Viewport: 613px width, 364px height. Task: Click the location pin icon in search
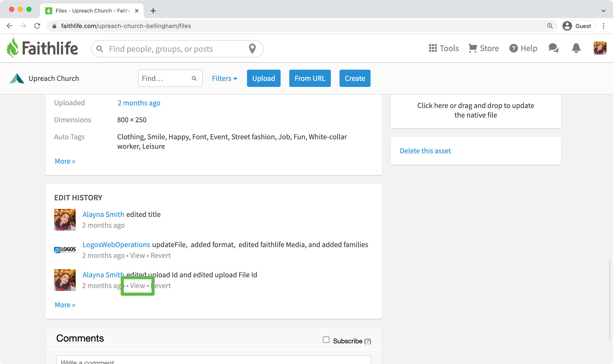click(x=252, y=49)
